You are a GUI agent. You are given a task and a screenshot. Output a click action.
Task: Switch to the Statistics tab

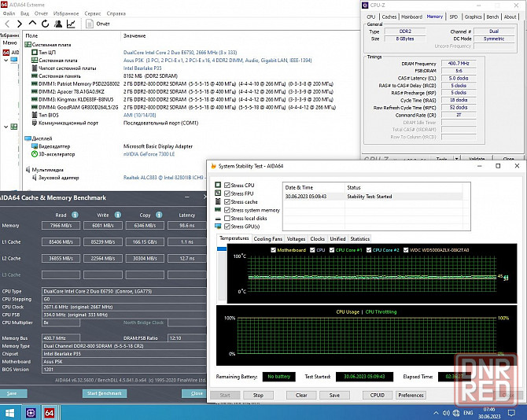[x=360, y=239]
